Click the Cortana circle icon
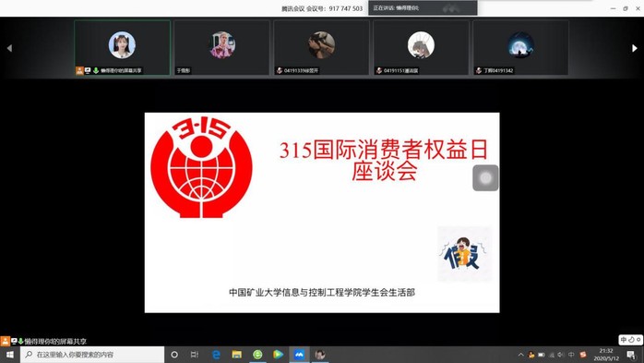Image resolution: width=644 pixels, height=363 pixels. coord(174,355)
